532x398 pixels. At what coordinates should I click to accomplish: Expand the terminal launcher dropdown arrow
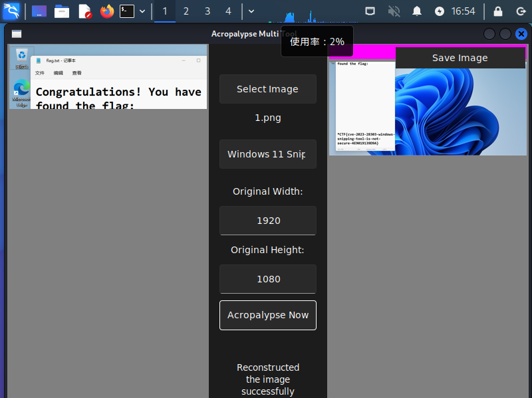pyautogui.click(x=142, y=11)
